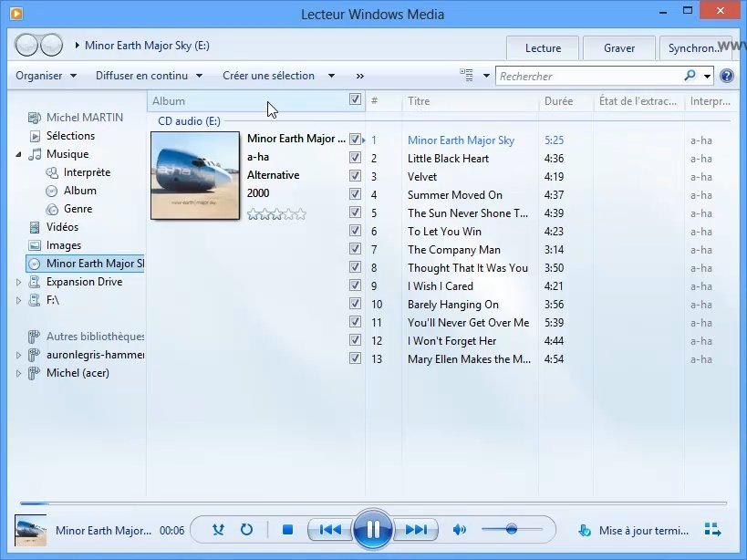Uncheck track 8 Thought That It Was You
Screen dimensions: 747x560
(x=356, y=267)
